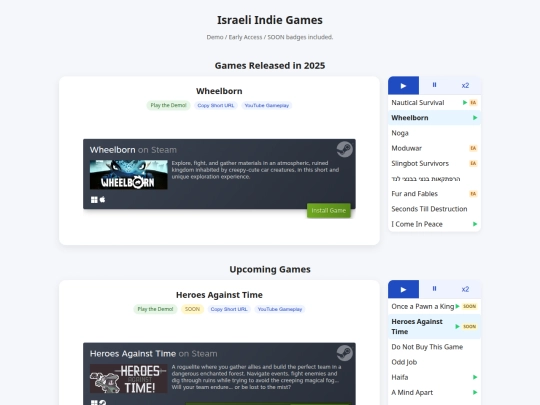The height and width of the screenshot is (405, 540).
Task: Open the Heroes Against Time capsule image
Action: pos(128,378)
